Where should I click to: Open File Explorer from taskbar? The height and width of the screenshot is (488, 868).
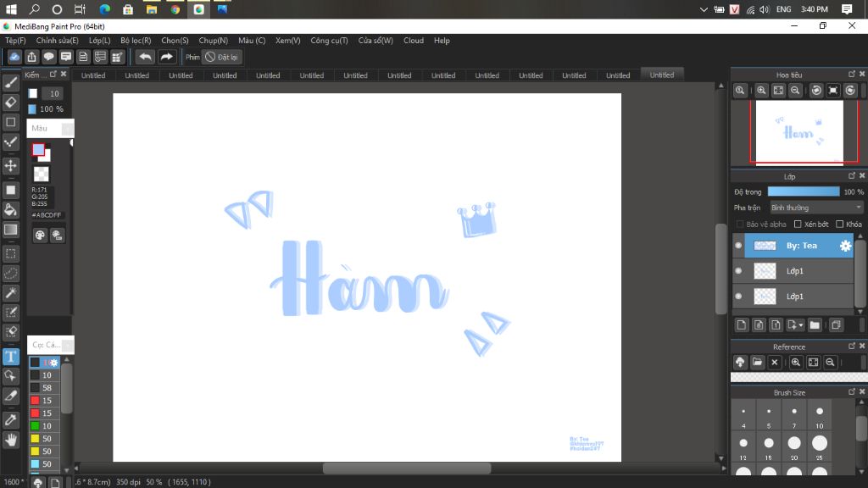(151, 9)
